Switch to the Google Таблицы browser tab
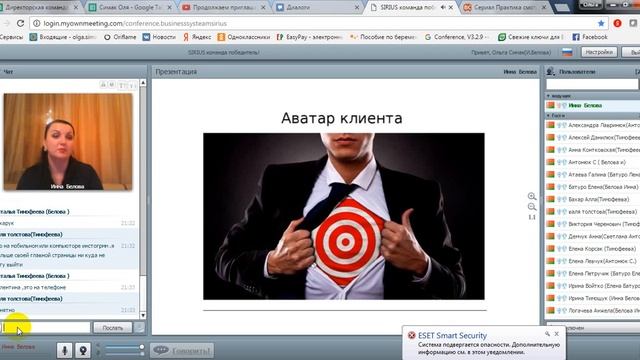 [131, 7]
